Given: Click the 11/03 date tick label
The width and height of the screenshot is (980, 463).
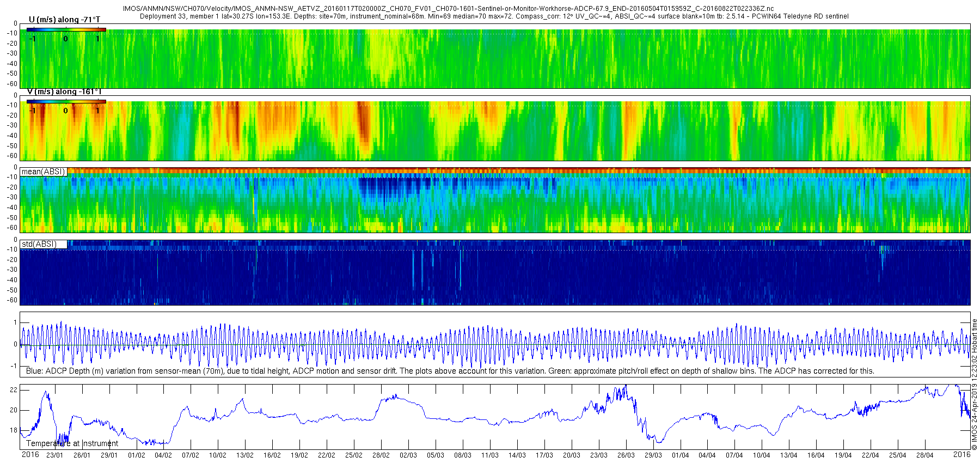Looking at the screenshot, I should [x=490, y=455].
